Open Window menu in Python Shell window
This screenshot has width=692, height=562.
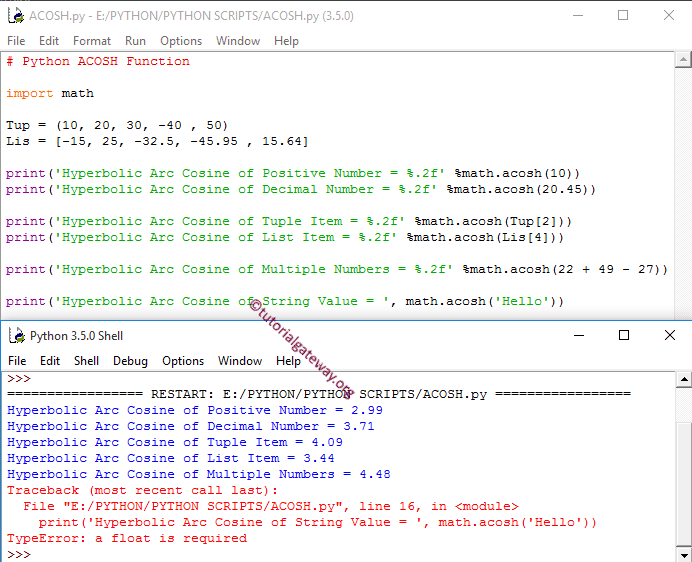click(240, 361)
